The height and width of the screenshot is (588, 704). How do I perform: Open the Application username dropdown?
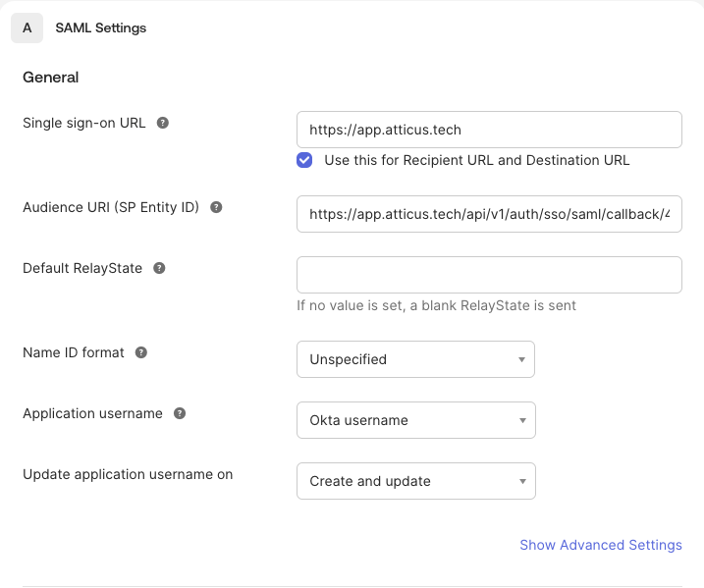[415, 420]
